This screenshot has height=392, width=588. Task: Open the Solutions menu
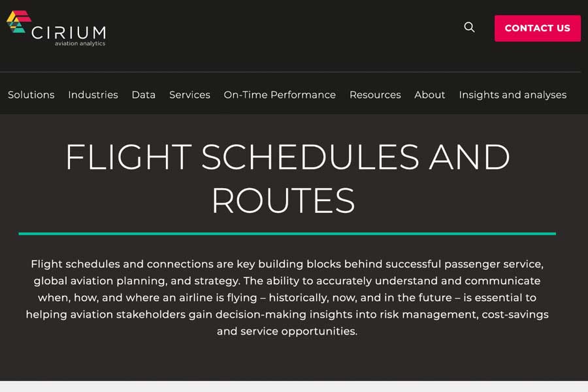(x=31, y=95)
